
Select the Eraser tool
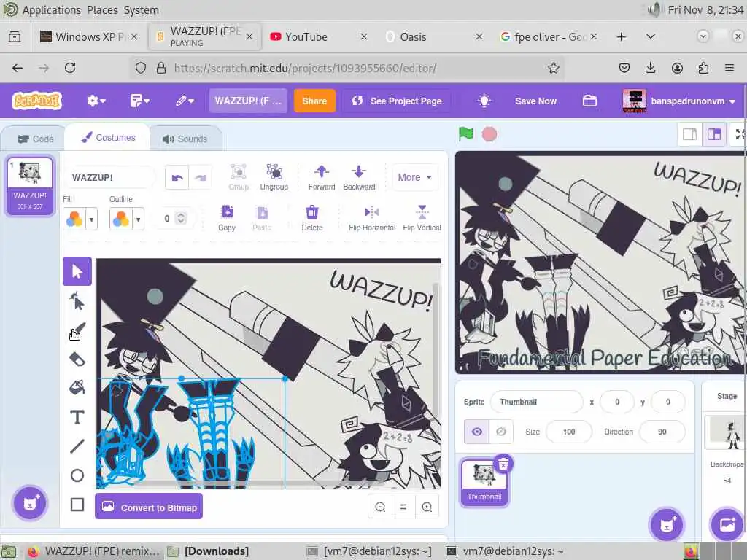coord(77,359)
